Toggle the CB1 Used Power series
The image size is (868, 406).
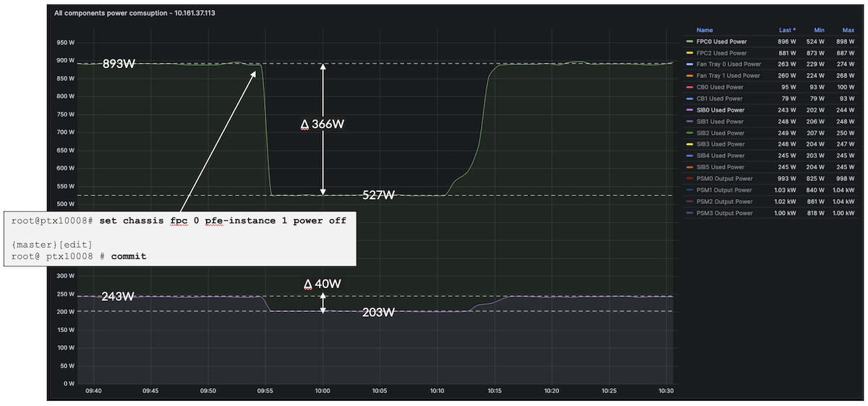pos(719,98)
